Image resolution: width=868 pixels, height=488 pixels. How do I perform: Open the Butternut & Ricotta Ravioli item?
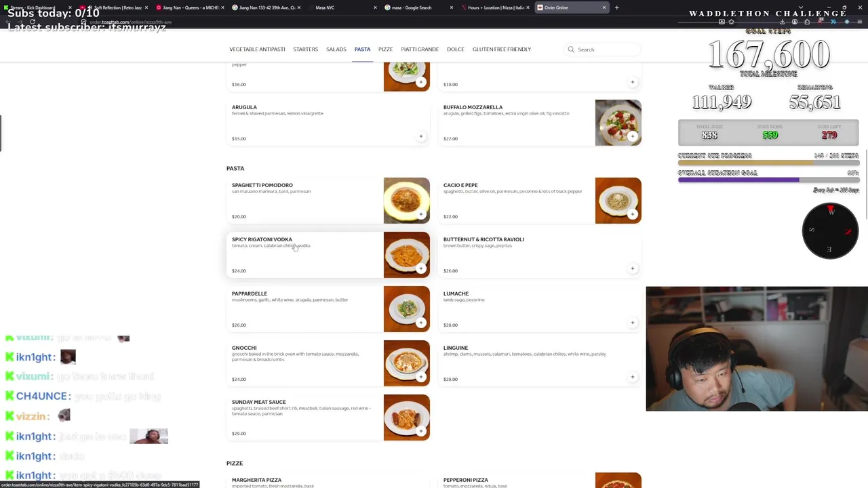coord(484,239)
